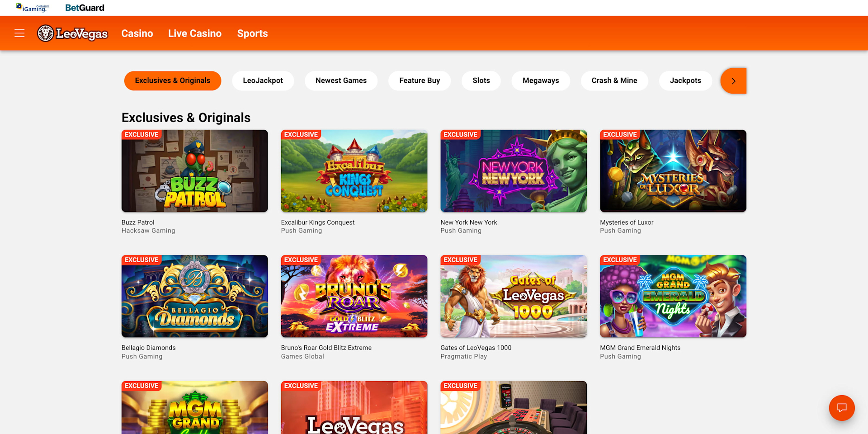The height and width of the screenshot is (434, 868).
Task: Open the red LeoVegas game thumbnail
Action: (354, 407)
